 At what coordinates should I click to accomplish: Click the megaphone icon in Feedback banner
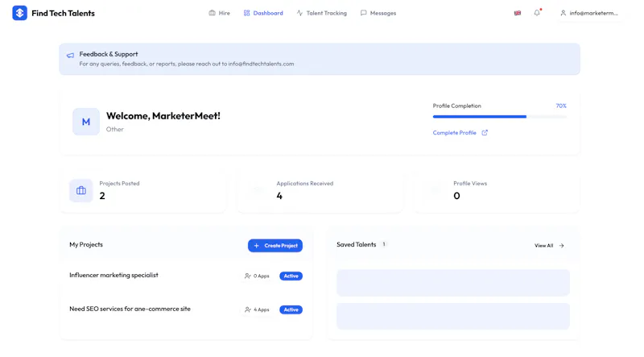click(71, 55)
